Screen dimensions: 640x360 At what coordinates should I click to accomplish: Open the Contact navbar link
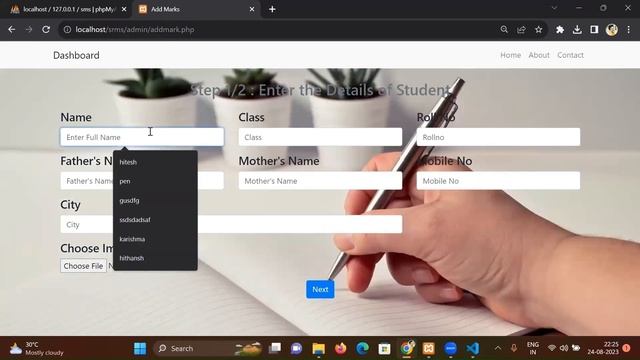[x=570, y=55]
